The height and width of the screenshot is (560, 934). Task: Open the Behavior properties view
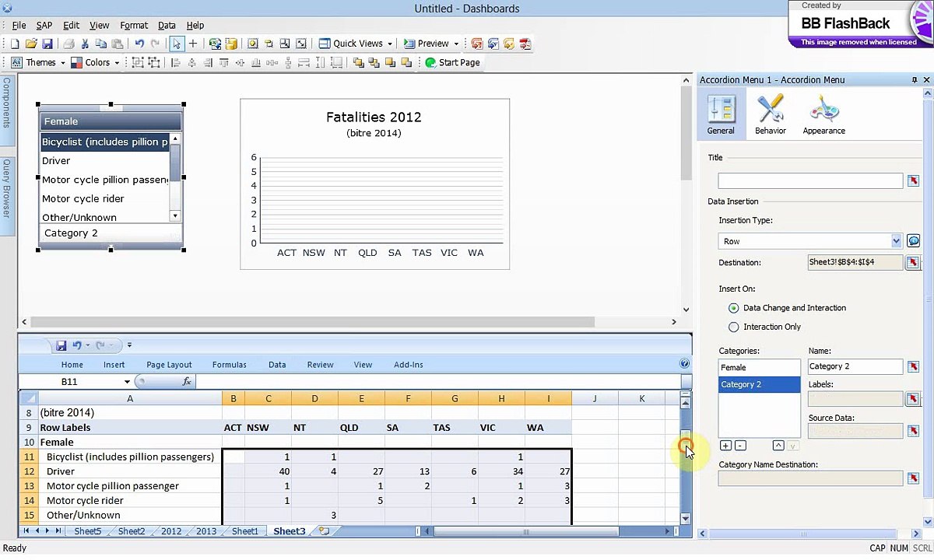(x=770, y=114)
